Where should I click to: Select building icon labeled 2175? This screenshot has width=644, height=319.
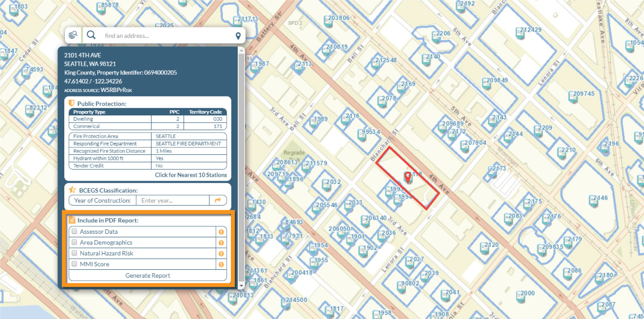527,204
